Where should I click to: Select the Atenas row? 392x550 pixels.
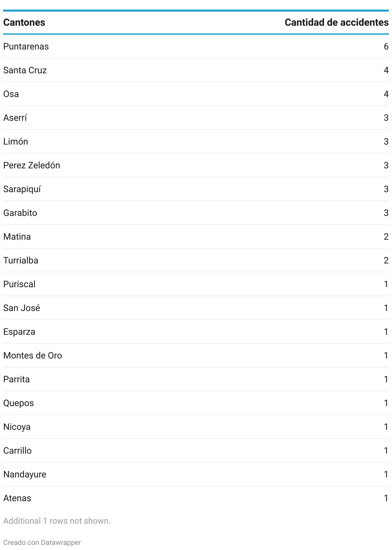pos(196,498)
